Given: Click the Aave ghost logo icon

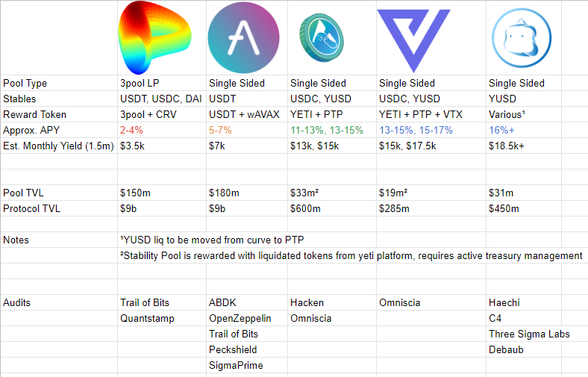Looking at the screenshot, I should pyautogui.click(x=243, y=38).
